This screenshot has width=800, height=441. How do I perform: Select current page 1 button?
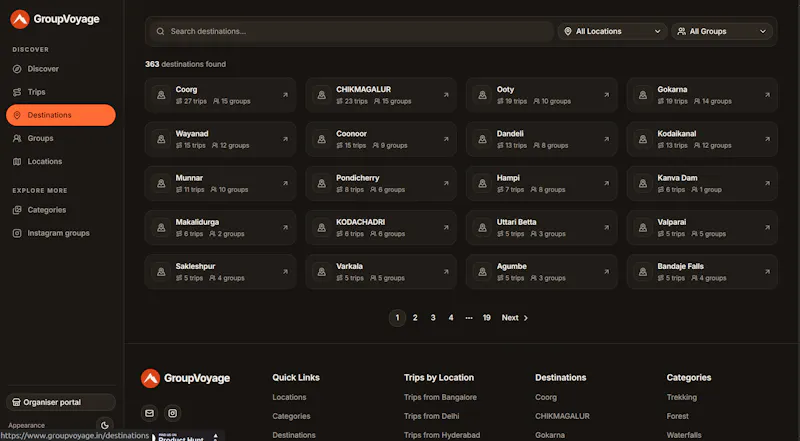pyautogui.click(x=397, y=318)
